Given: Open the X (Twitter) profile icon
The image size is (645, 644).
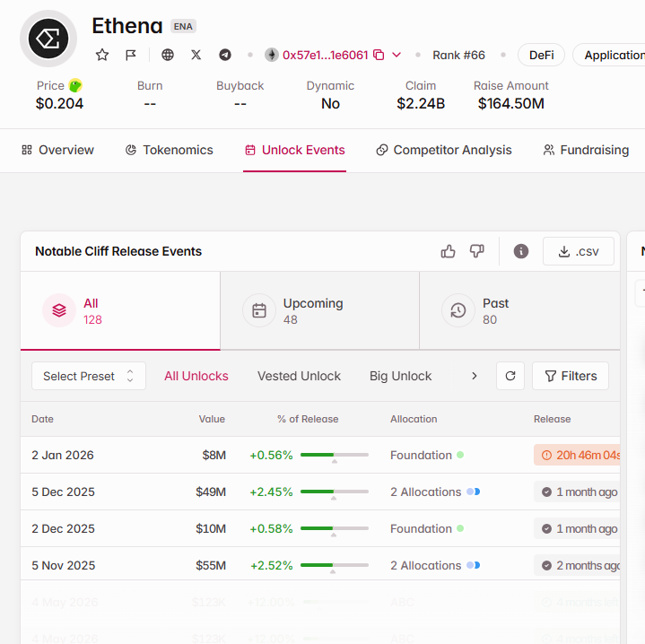Looking at the screenshot, I should [x=196, y=55].
